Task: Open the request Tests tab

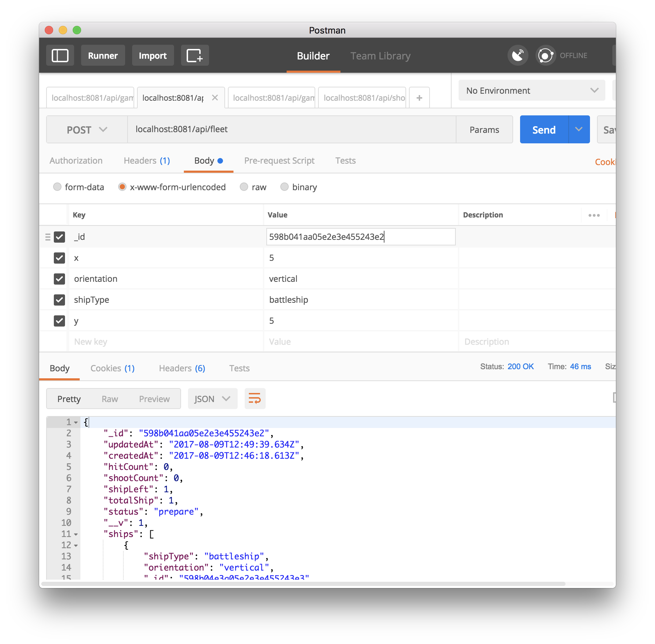Action: click(345, 161)
